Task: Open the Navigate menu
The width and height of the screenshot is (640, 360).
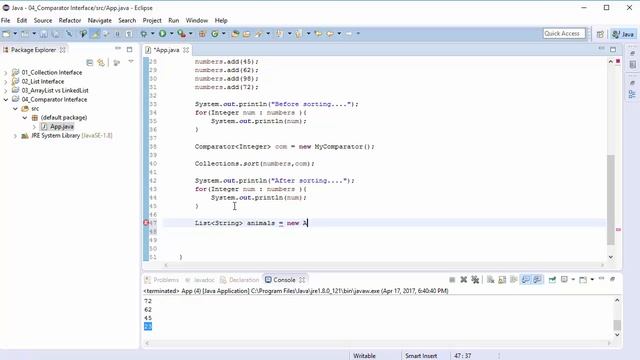Action: (100, 20)
